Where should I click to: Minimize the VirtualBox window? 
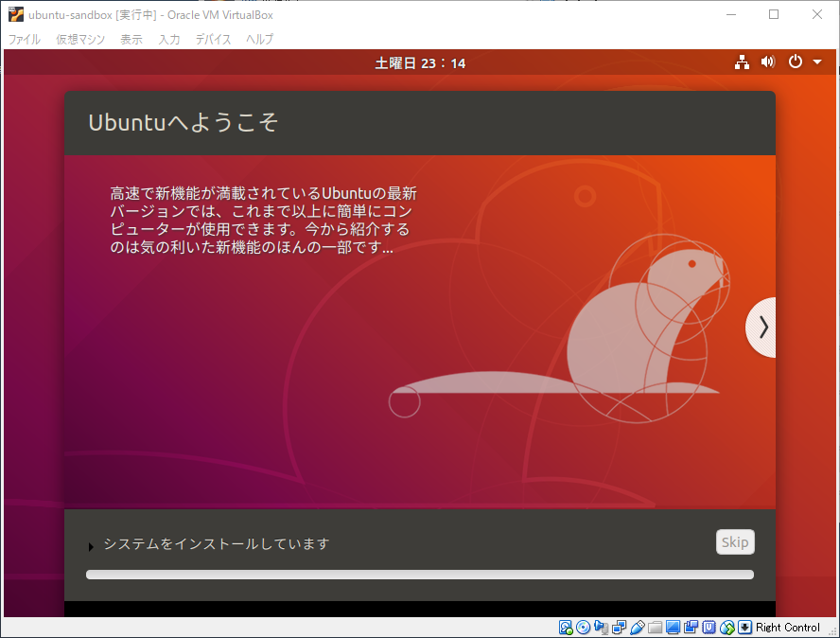click(731, 14)
